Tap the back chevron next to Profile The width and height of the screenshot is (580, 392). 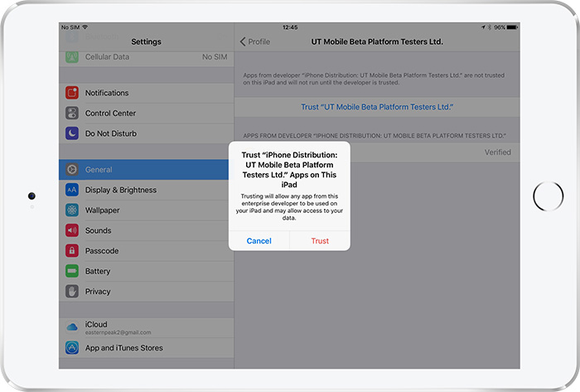pyautogui.click(x=243, y=41)
